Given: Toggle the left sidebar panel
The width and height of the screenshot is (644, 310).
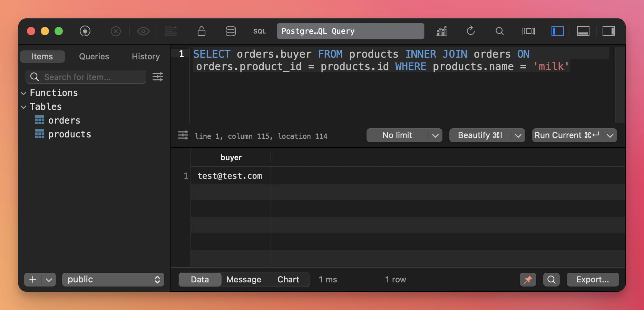Looking at the screenshot, I should pyautogui.click(x=557, y=31).
